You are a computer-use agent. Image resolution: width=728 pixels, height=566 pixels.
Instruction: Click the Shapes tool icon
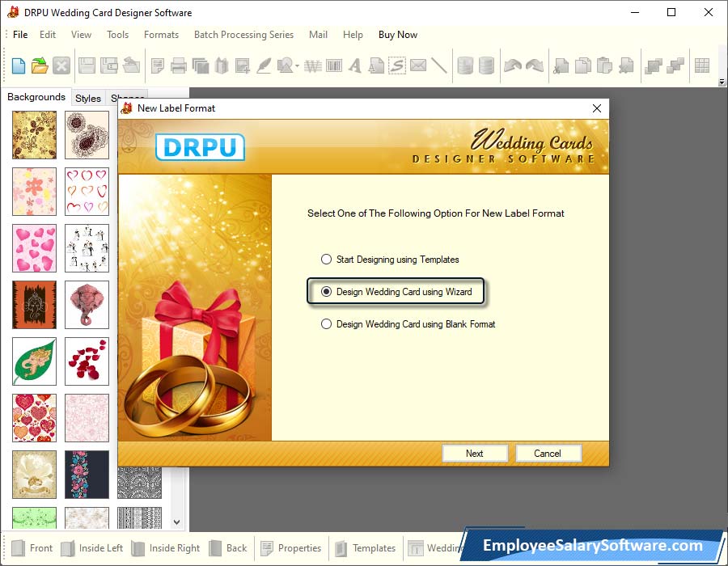(x=285, y=65)
